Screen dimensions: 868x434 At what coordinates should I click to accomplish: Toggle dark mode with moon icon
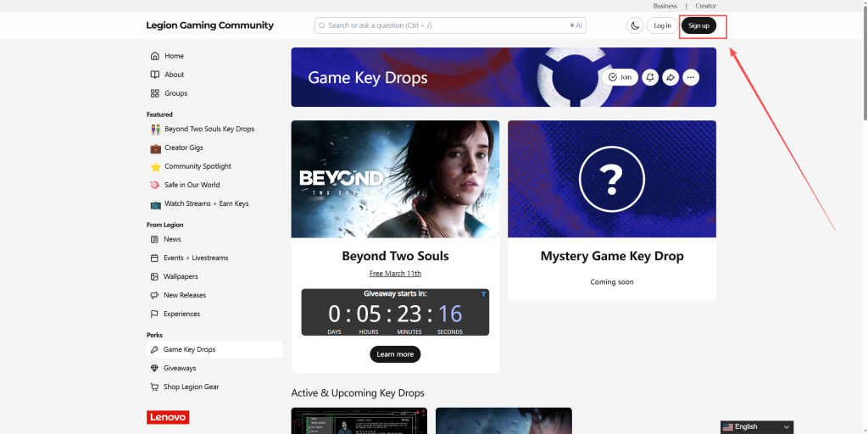point(635,25)
